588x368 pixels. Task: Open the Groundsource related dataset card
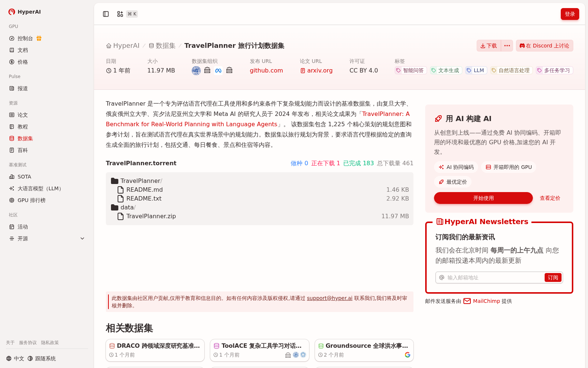(364, 350)
